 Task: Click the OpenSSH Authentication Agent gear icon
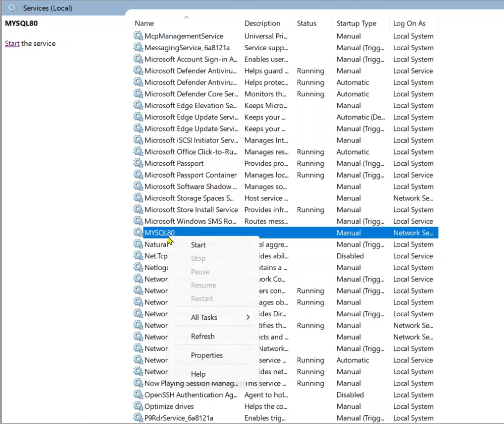[x=138, y=395]
